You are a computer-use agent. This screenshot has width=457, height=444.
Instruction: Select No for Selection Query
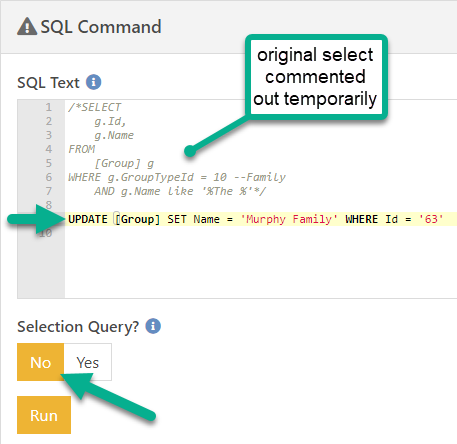[40, 362]
